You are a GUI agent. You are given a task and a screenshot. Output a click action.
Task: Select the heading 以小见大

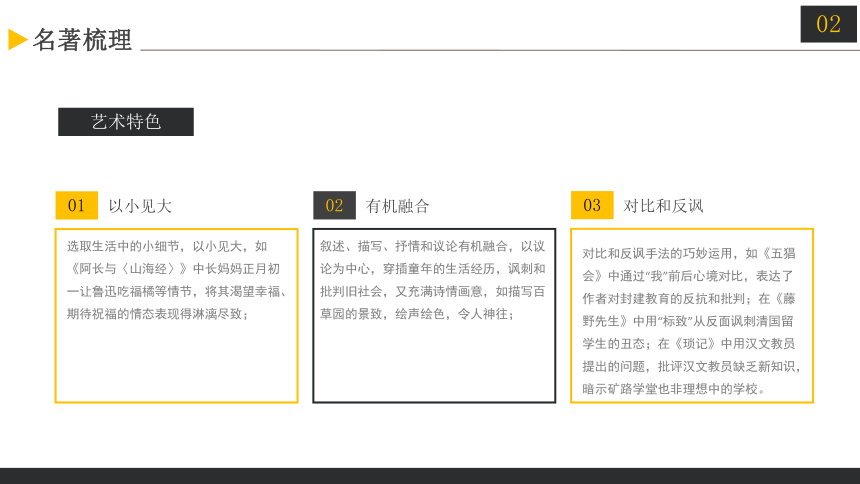point(140,206)
